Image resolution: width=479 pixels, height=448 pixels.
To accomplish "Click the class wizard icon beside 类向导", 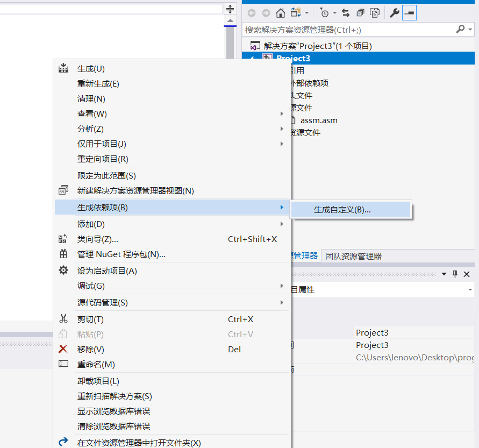I will click(63, 239).
